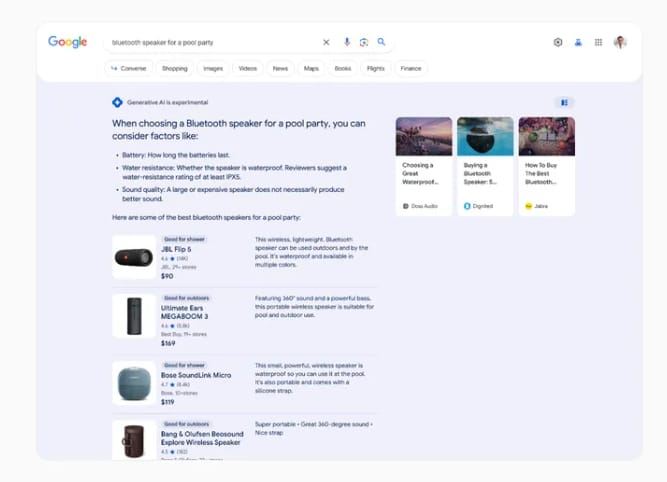
Task: Open Search Labs beaker icon
Action: [578, 42]
